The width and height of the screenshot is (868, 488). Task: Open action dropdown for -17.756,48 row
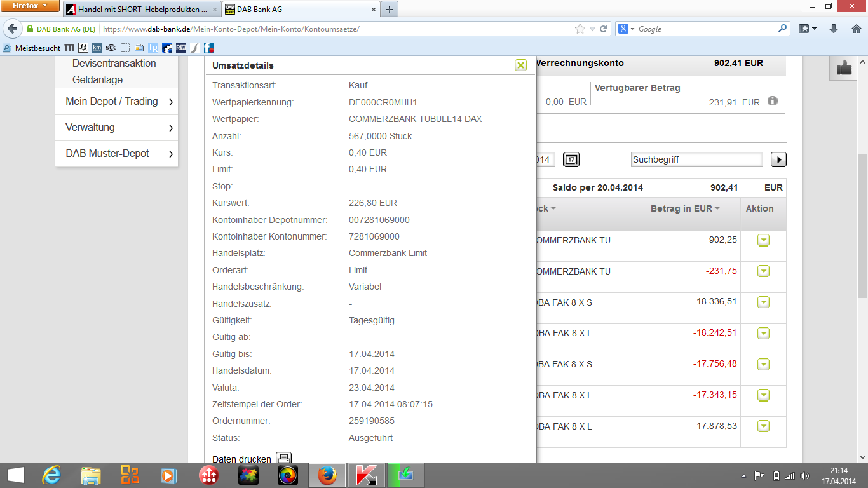click(763, 365)
